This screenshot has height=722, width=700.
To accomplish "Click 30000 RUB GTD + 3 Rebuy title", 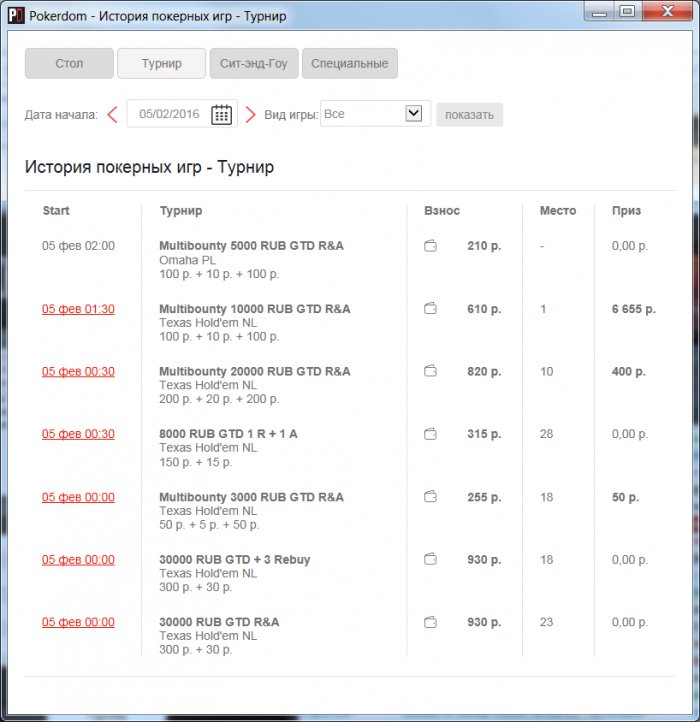I will 235,560.
